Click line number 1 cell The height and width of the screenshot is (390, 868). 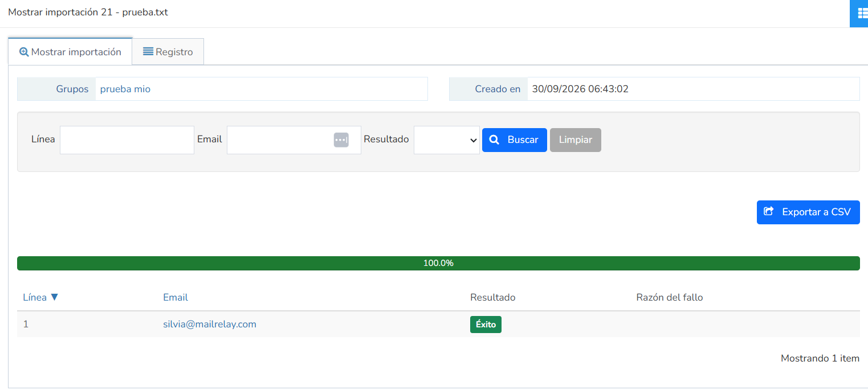(x=26, y=324)
